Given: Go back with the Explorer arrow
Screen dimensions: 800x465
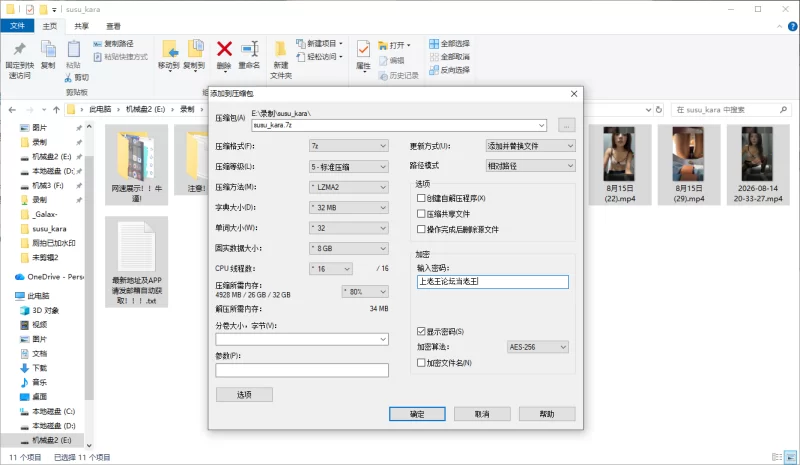Looking at the screenshot, I should pos(12,109).
